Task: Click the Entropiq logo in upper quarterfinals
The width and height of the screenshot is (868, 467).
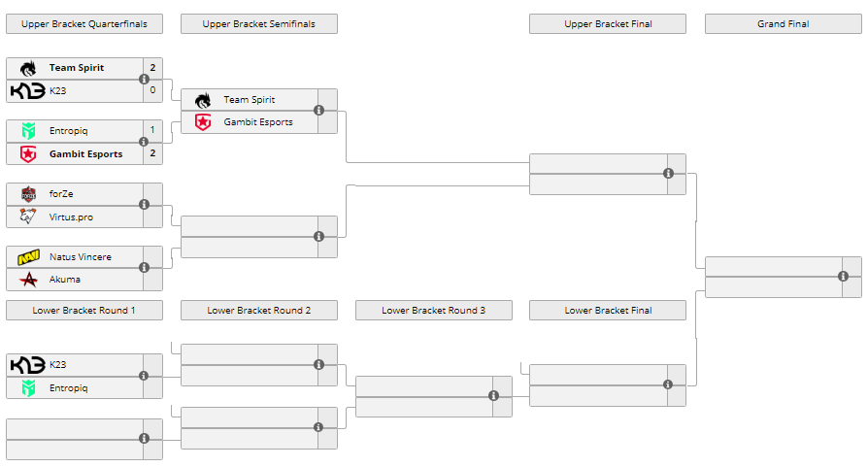Action: click(x=27, y=130)
